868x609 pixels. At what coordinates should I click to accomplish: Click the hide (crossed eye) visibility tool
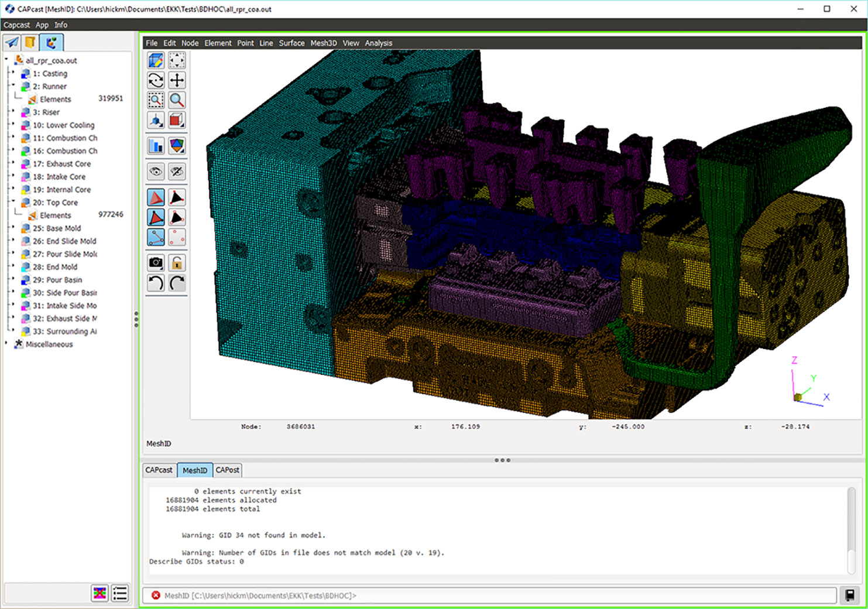(x=177, y=172)
